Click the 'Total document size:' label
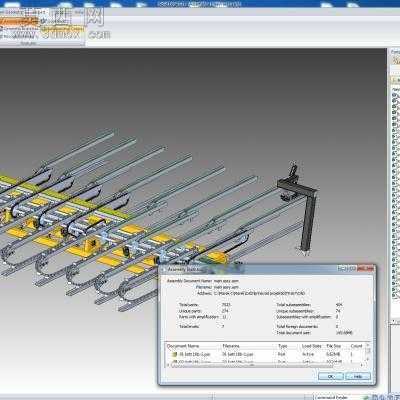400x400 pixels. point(294,333)
